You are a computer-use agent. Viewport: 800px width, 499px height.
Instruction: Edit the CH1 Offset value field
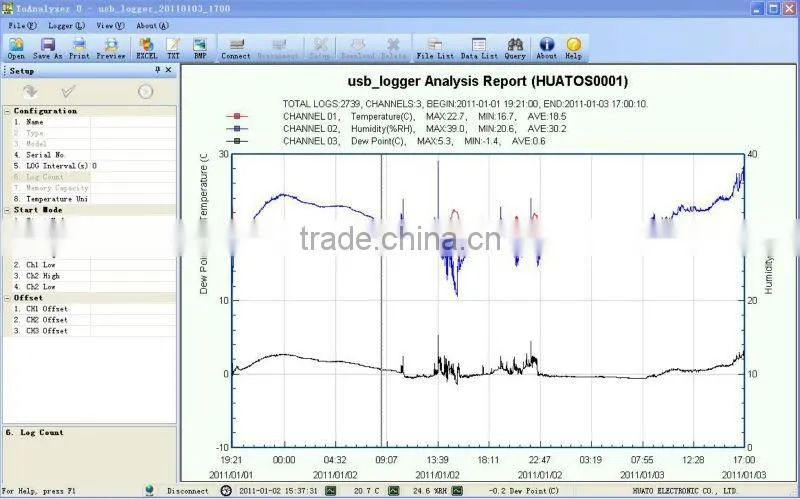tap(133, 309)
